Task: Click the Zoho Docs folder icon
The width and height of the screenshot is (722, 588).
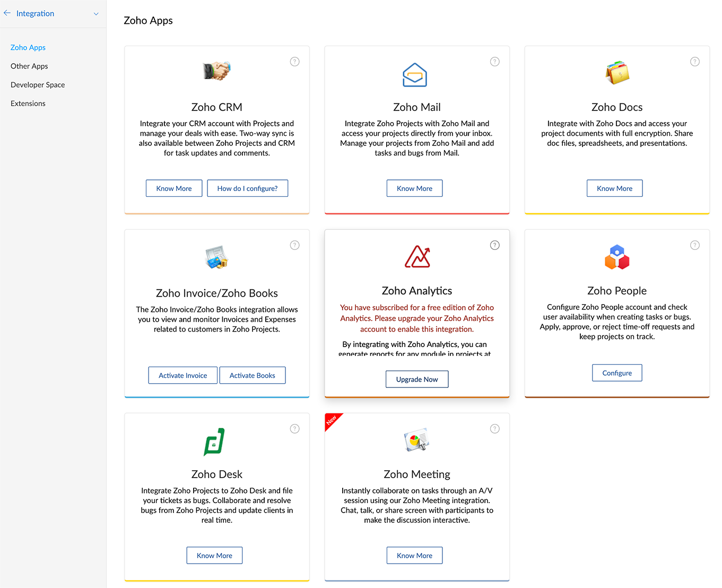Action: click(617, 73)
